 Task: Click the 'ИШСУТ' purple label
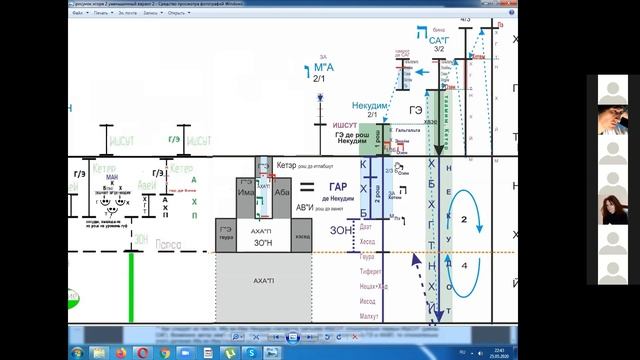(x=344, y=125)
